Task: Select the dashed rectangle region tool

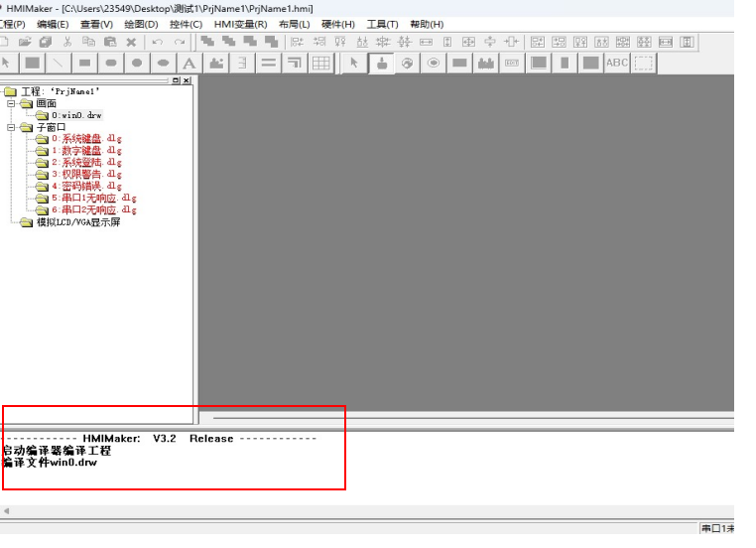Action: [644, 63]
